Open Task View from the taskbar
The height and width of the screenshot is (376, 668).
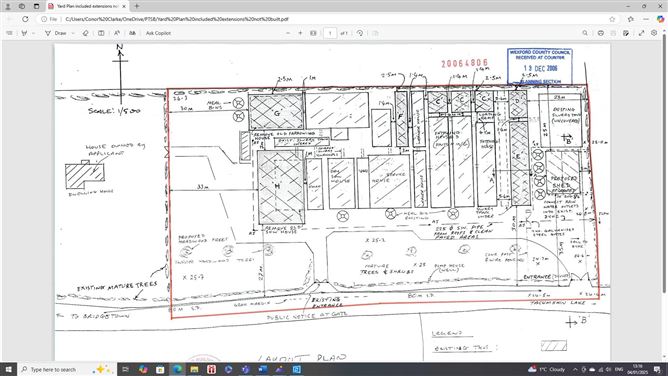point(125,369)
